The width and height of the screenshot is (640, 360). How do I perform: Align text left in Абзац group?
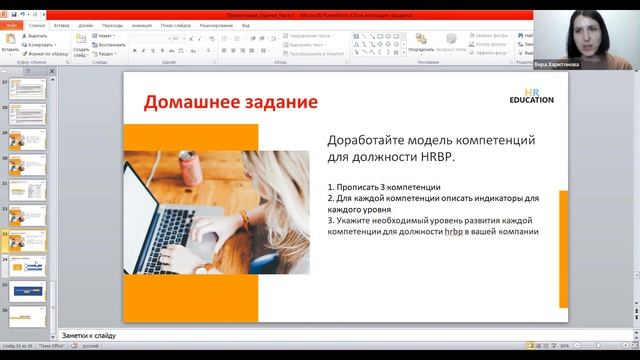pos(224,51)
